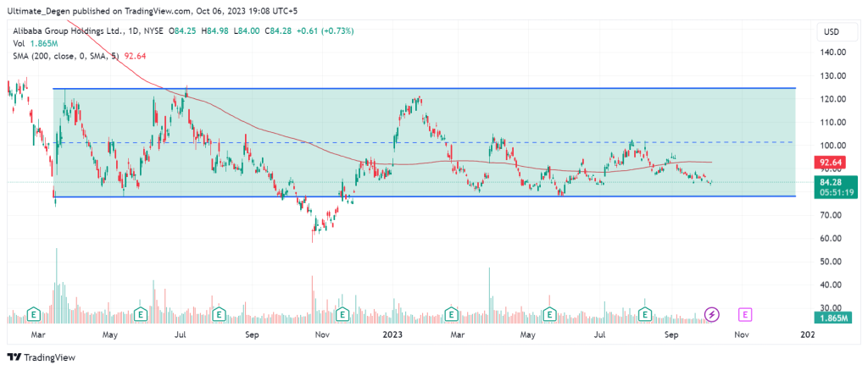Click the 40.00 price axis label
This screenshot has height=370, width=868.
[832, 284]
